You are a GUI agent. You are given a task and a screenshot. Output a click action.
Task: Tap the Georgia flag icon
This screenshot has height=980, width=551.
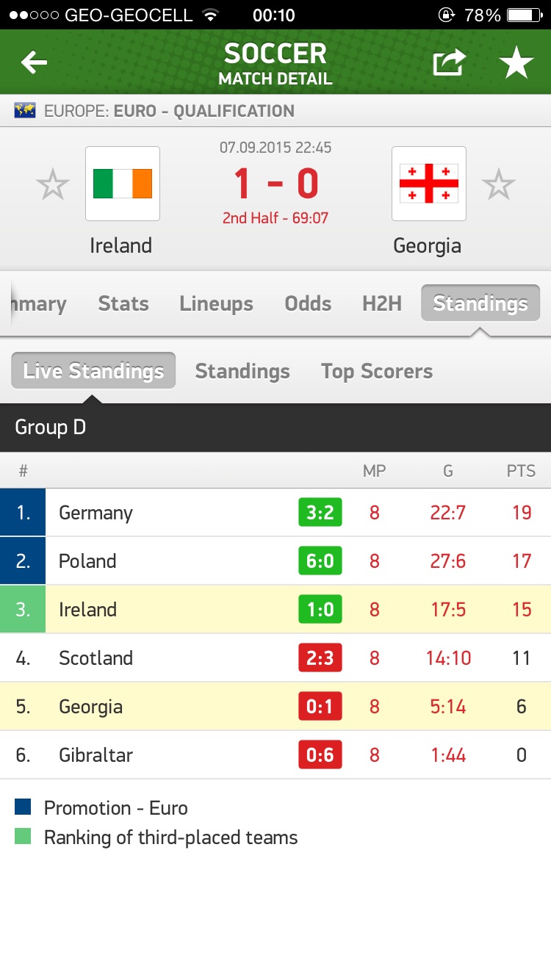pos(428,184)
